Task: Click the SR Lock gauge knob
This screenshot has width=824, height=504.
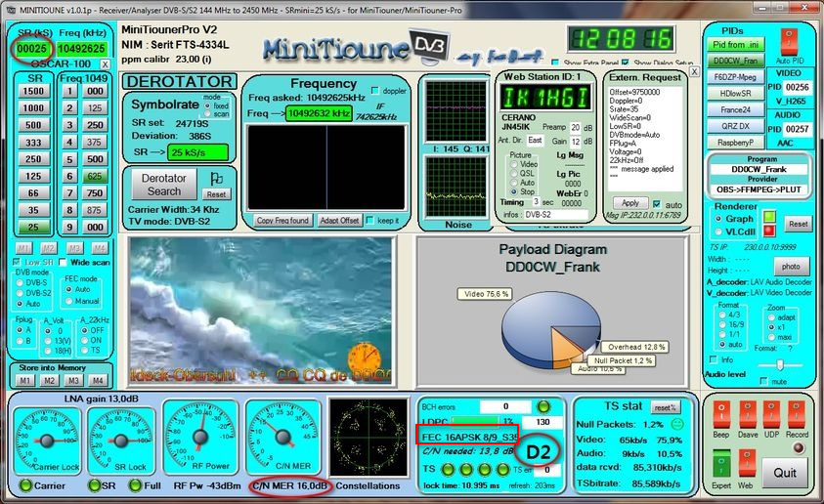Action: tap(121, 440)
